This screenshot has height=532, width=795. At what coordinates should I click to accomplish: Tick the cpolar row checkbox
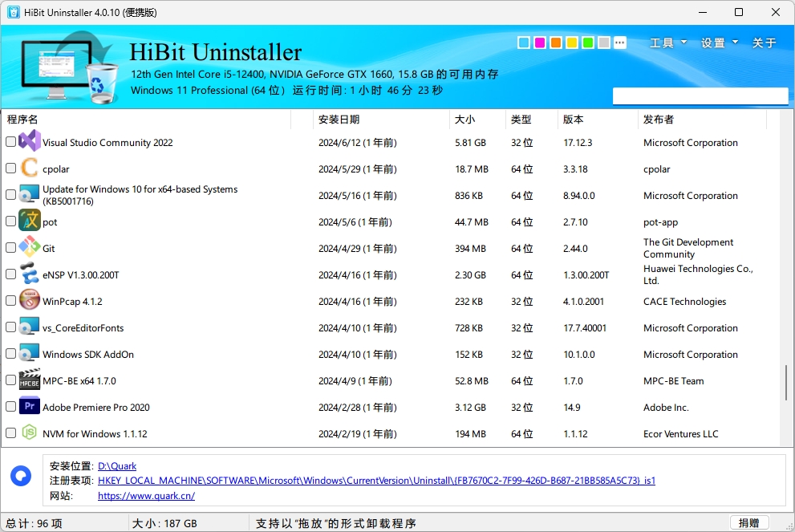point(10,169)
